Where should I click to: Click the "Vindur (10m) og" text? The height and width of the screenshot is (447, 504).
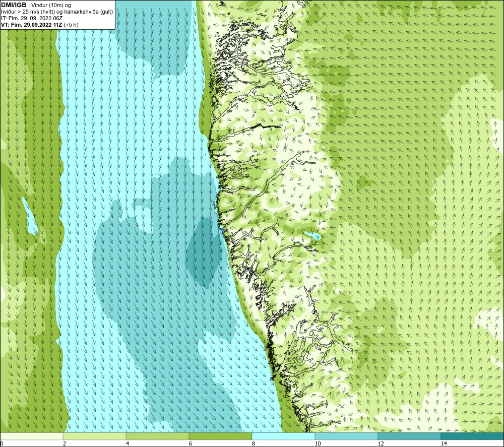click(51, 6)
